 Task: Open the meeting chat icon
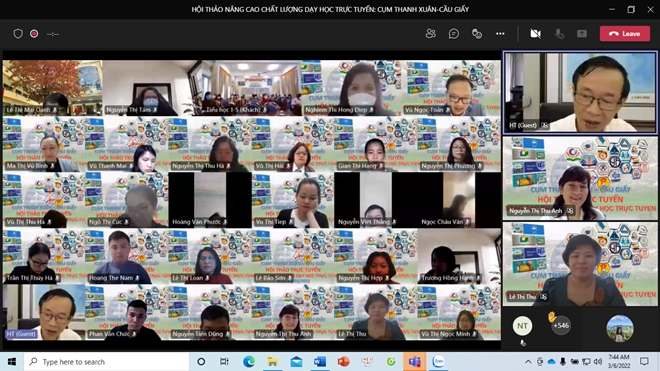click(453, 34)
